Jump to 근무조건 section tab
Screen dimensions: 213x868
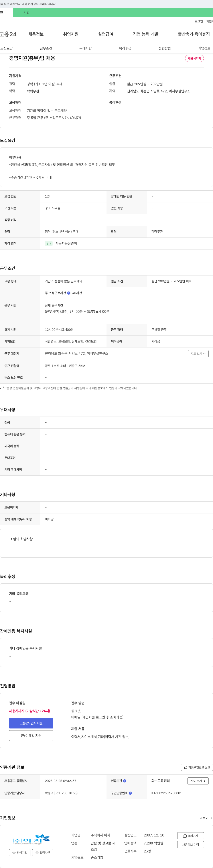pos(46,48)
